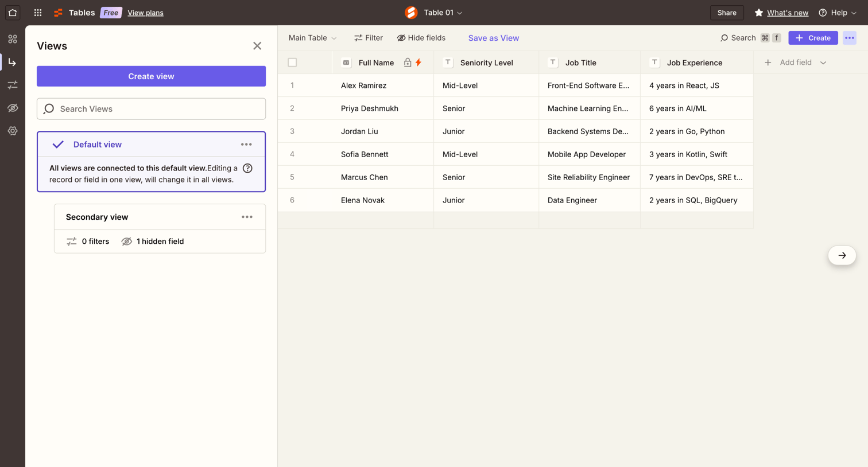Open the Table 01 title dropdown

[443, 13]
